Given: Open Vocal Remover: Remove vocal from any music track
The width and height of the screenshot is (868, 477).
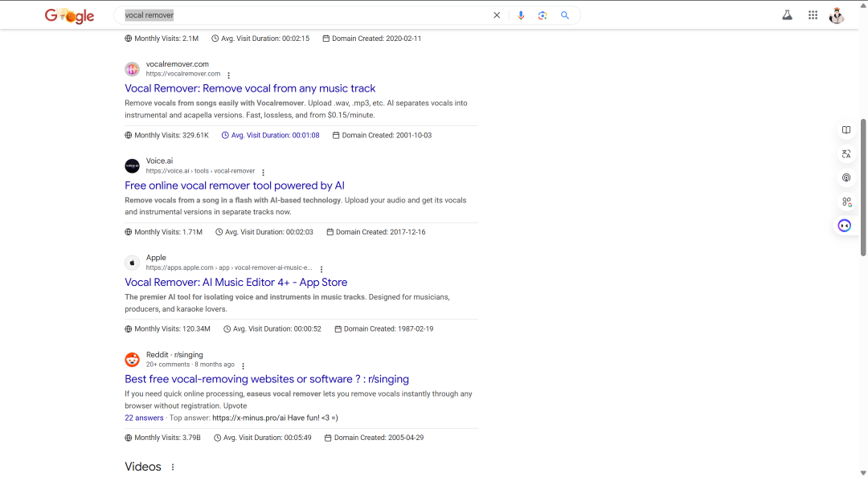Looking at the screenshot, I should click(250, 88).
